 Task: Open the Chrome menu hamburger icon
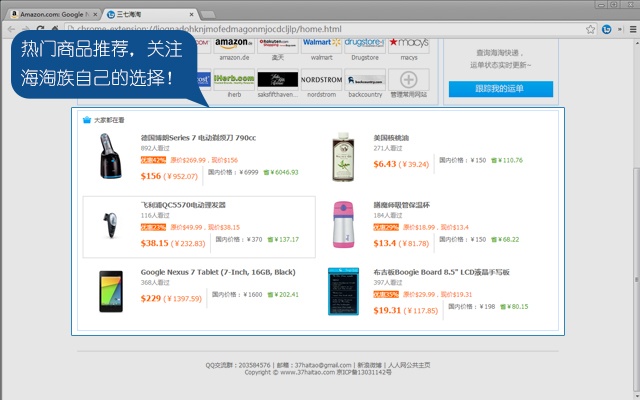(633, 29)
